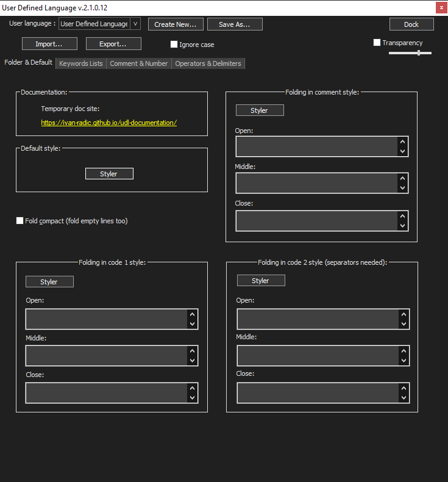Go to the Operators & Delimiters tab
The image size is (448, 482).
208,63
